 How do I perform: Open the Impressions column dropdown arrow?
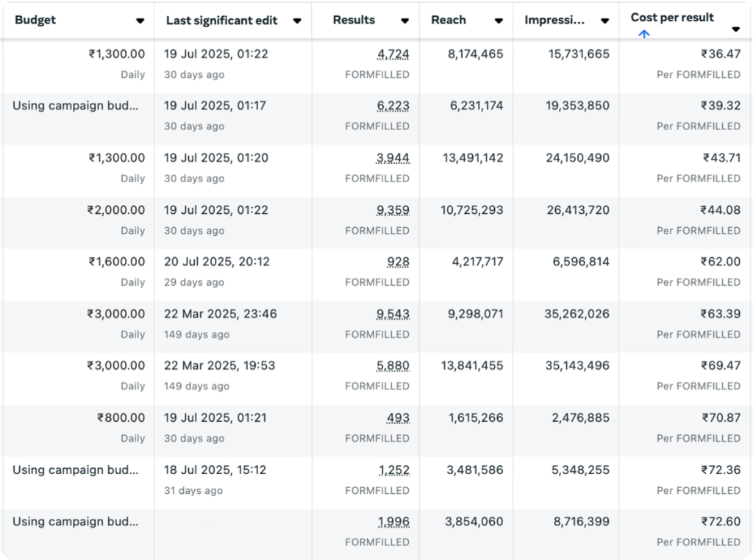(x=604, y=21)
